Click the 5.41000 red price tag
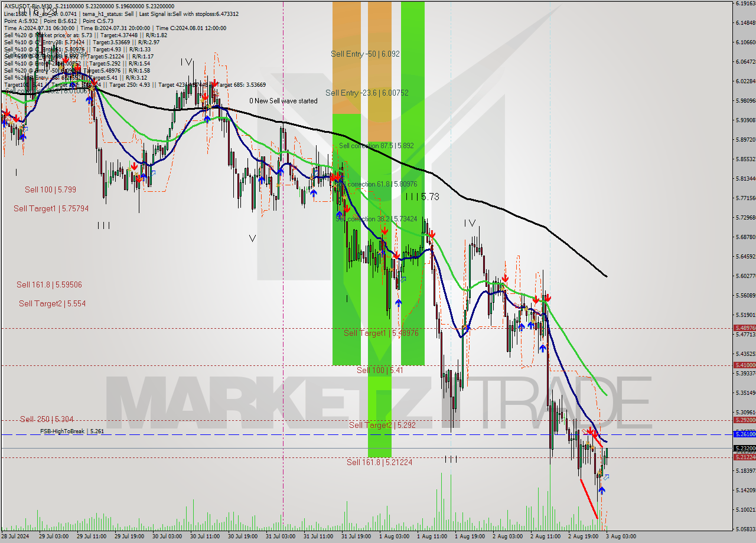The width and height of the screenshot is (756, 543). pos(744,365)
